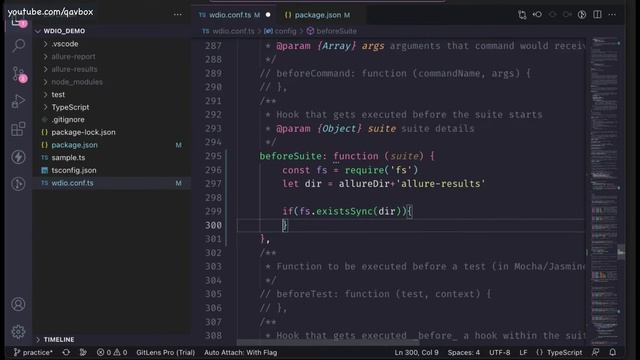Click the go back revision icon
Image resolution: width=640 pixels, height=360 pixels.
pyautogui.click(x=537, y=15)
